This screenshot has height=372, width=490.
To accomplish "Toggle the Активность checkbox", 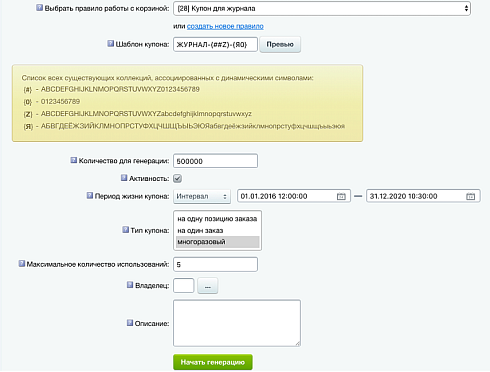I will [177, 178].
